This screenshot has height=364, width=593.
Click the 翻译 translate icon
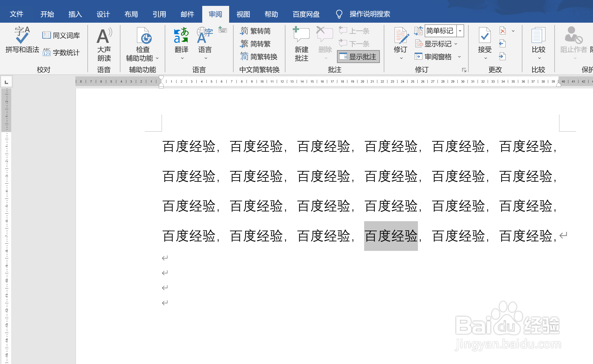(x=181, y=35)
